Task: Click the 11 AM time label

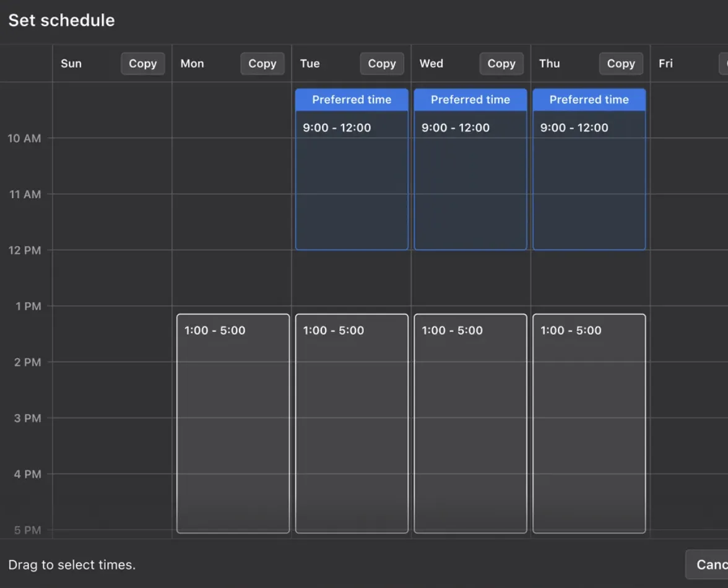Action: (x=25, y=194)
